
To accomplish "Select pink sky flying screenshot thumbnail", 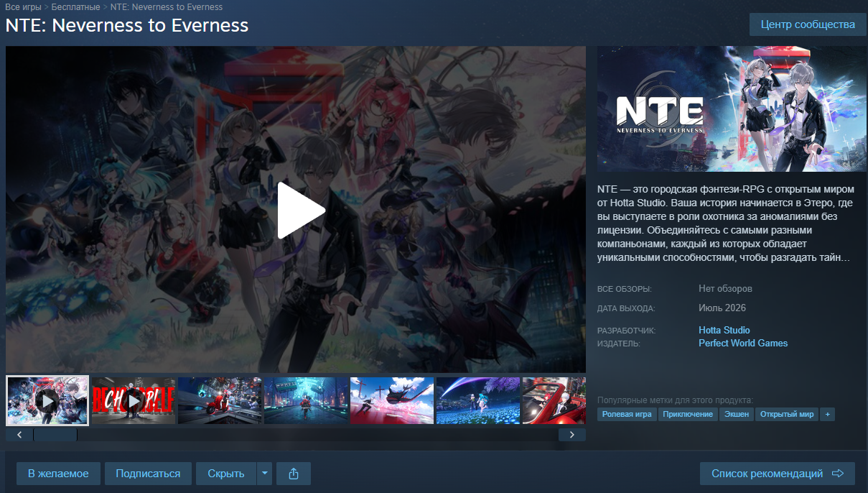I will pyautogui.click(x=392, y=400).
